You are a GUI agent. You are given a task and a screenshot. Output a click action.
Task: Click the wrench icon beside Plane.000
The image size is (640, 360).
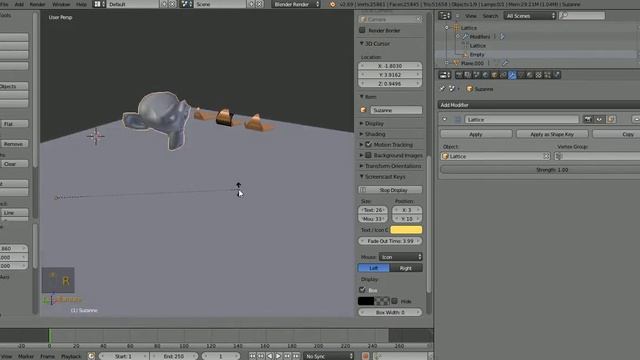point(505,63)
